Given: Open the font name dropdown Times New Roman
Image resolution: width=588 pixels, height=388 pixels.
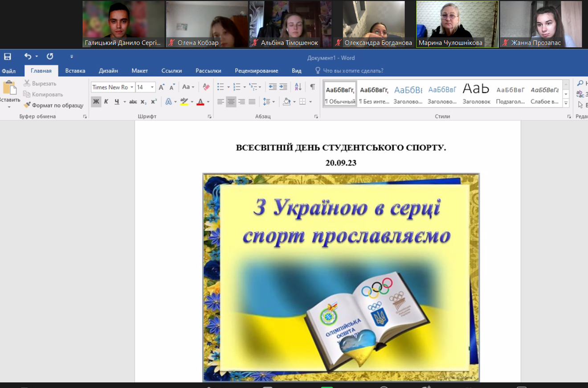Looking at the screenshot, I should click(x=132, y=87).
